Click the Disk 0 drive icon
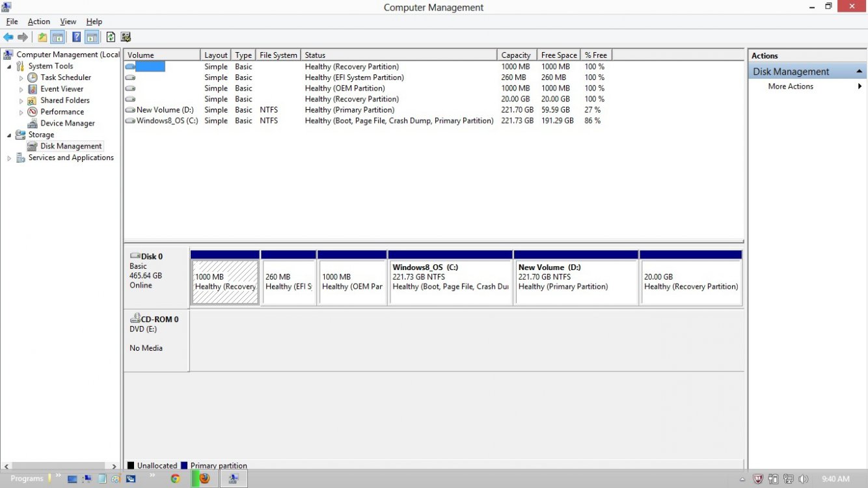The width and height of the screenshot is (868, 488). coord(135,256)
